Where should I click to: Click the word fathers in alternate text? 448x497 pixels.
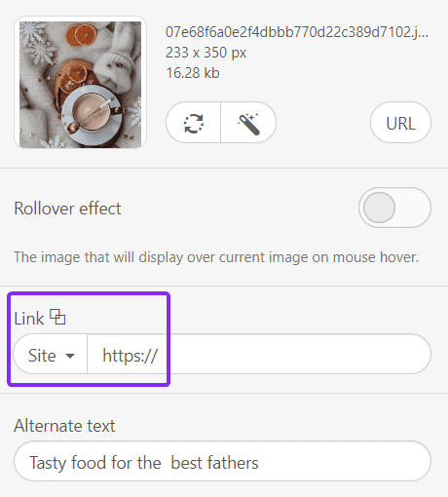click(233, 463)
